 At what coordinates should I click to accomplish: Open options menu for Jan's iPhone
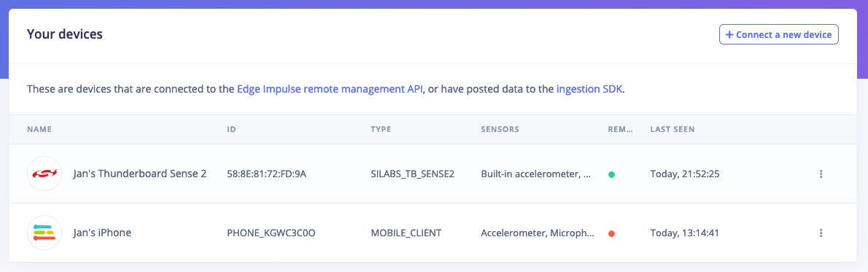point(821,233)
